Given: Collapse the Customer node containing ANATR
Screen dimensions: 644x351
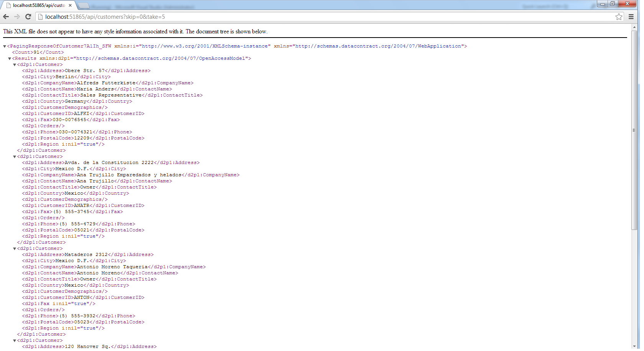Looking at the screenshot, I should click(15, 157).
